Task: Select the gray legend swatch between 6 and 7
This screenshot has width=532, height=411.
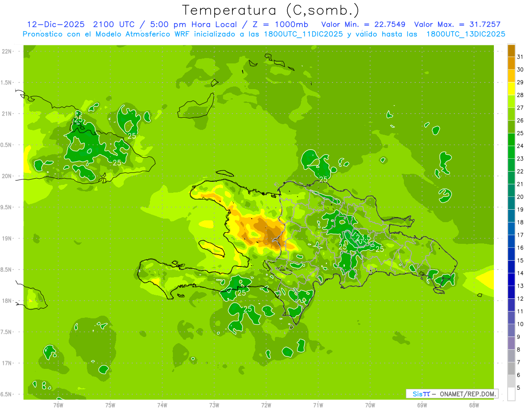Action: pyautogui.click(x=511, y=368)
